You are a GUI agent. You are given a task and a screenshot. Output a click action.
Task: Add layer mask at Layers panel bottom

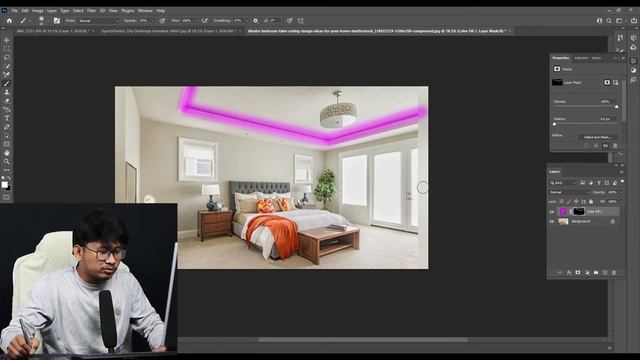pyautogui.click(x=578, y=273)
